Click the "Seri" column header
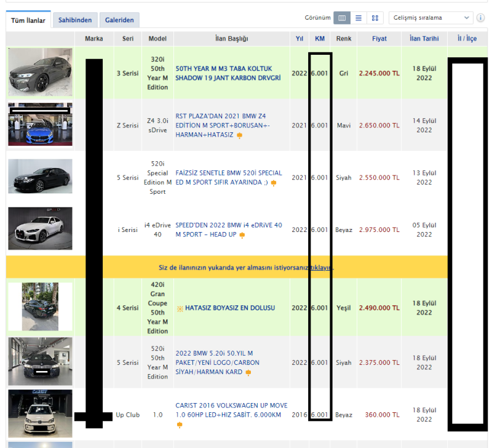The image size is (492, 448). 128,39
